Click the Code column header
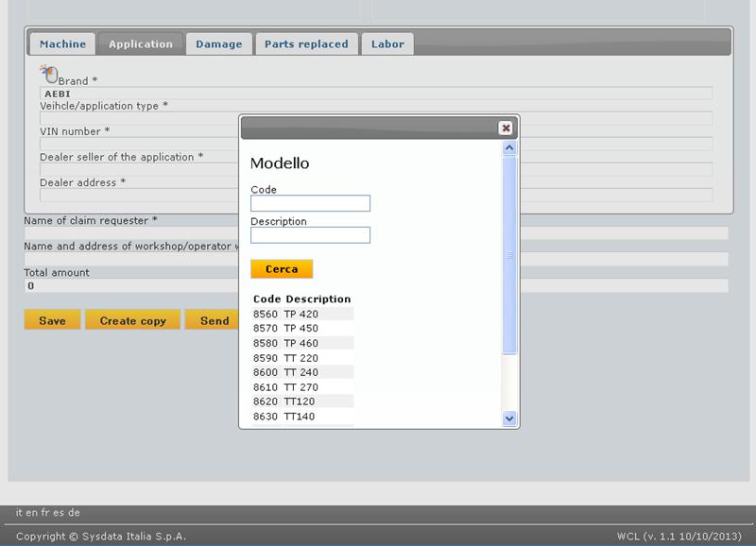This screenshot has height=546, width=756. [x=266, y=299]
